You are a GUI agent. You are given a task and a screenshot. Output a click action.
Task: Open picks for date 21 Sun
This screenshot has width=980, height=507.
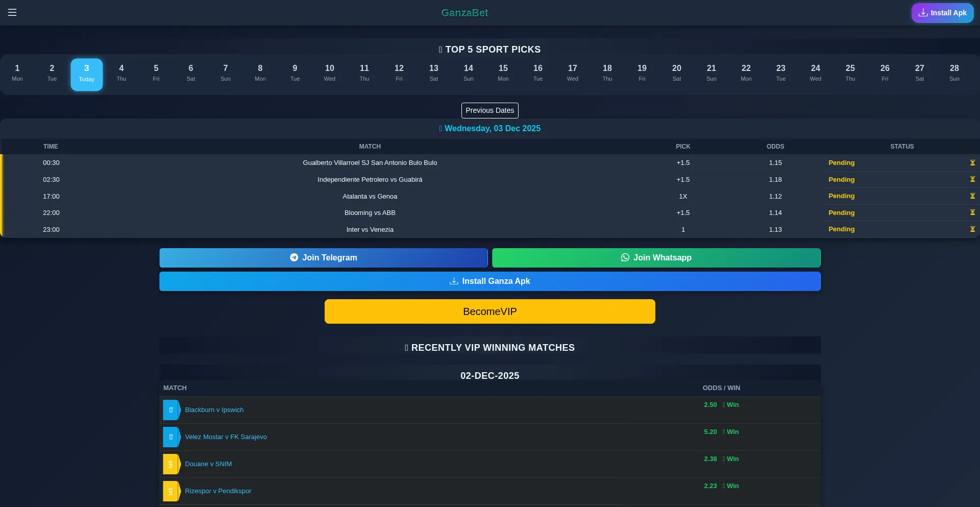[712, 73]
